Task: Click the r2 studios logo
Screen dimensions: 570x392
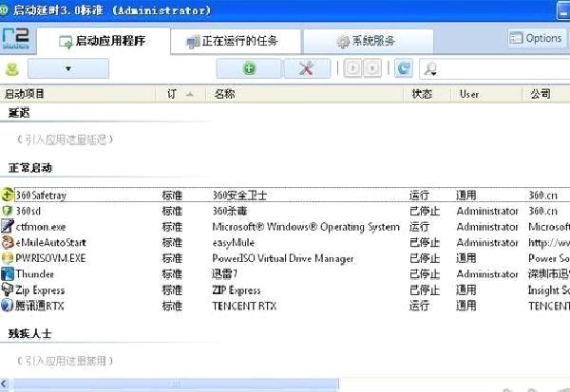Action: click(x=15, y=39)
